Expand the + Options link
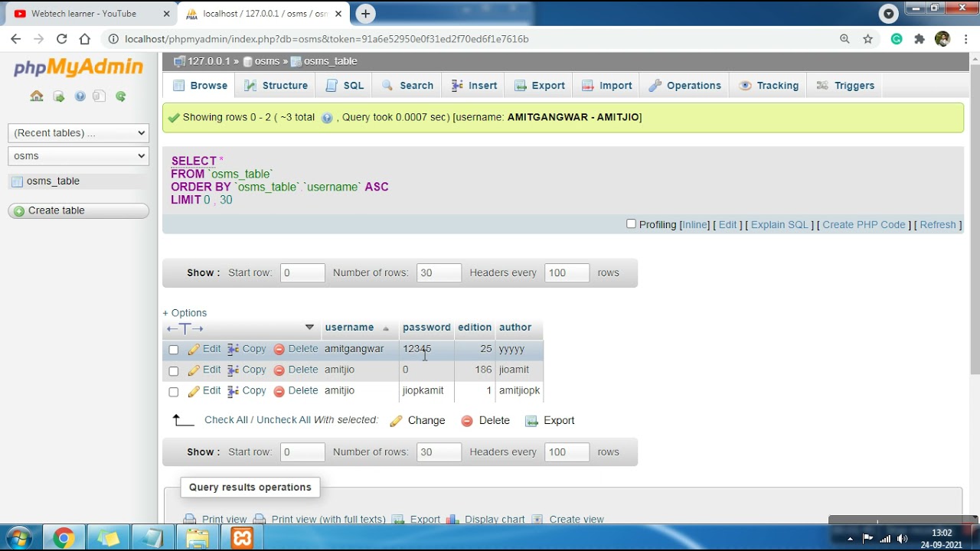Viewport: 980px width, 551px height. pyautogui.click(x=185, y=313)
